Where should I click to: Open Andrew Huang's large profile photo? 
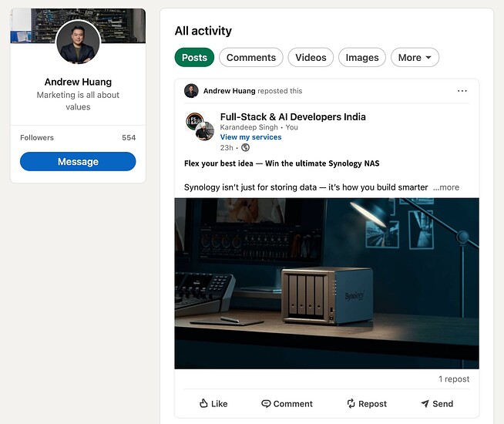pyautogui.click(x=78, y=42)
